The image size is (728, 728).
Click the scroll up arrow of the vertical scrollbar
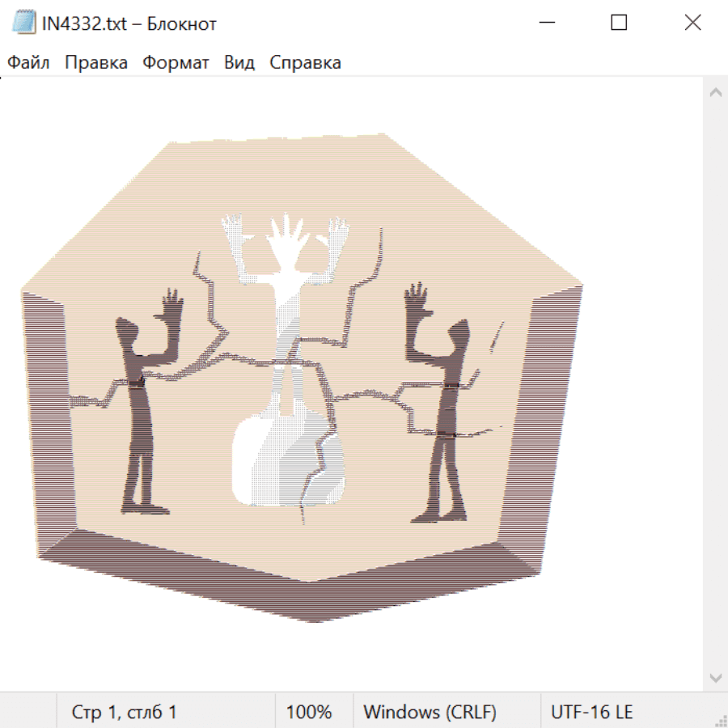[715, 93]
